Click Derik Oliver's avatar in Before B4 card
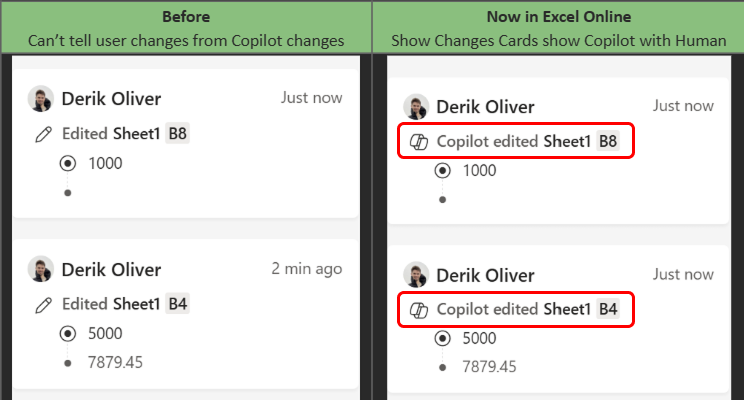This screenshot has height=400, width=744. tap(41, 269)
